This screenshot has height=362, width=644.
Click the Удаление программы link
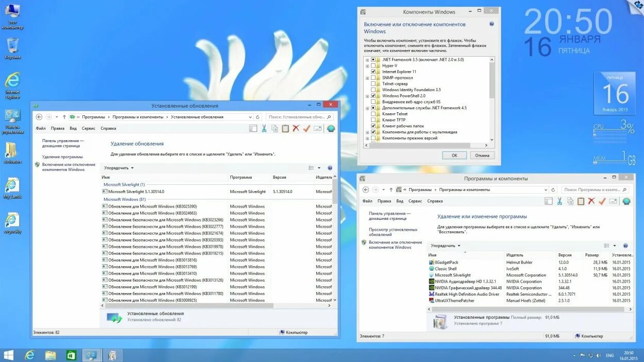tap(62, 157)
